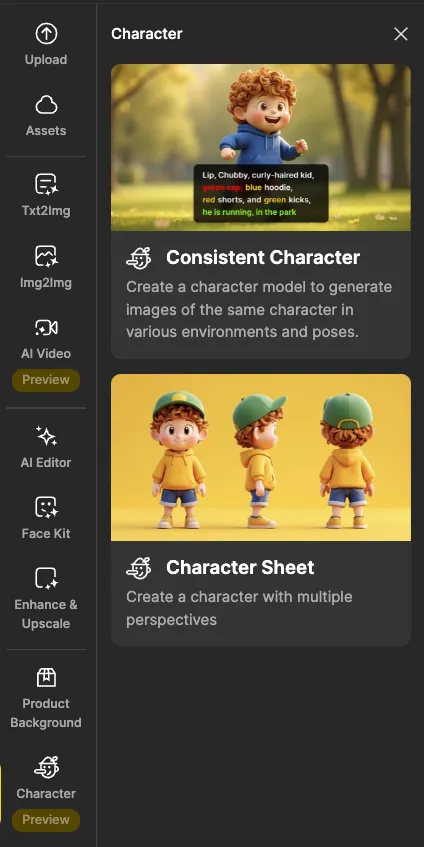Select the Txt2Img tool

46,195
